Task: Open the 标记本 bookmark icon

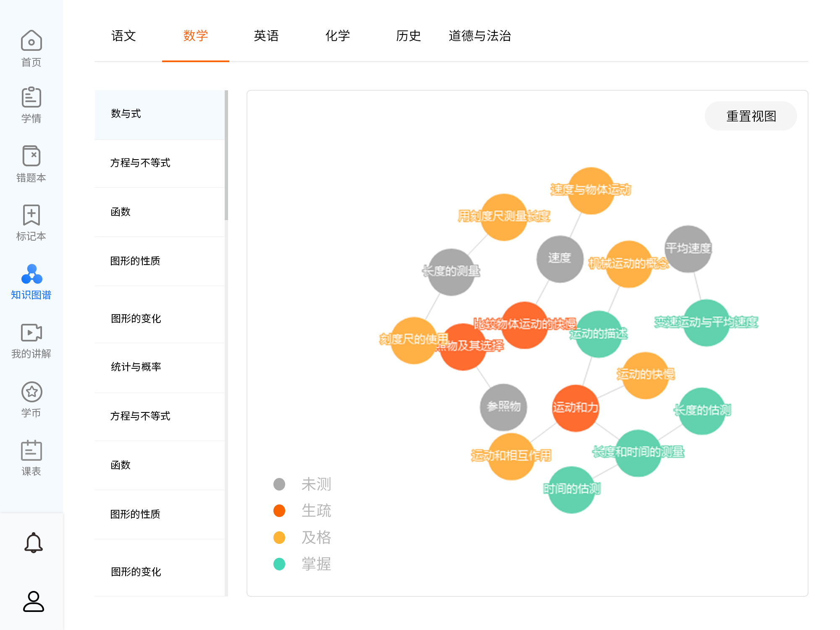Action: point(31,215)
